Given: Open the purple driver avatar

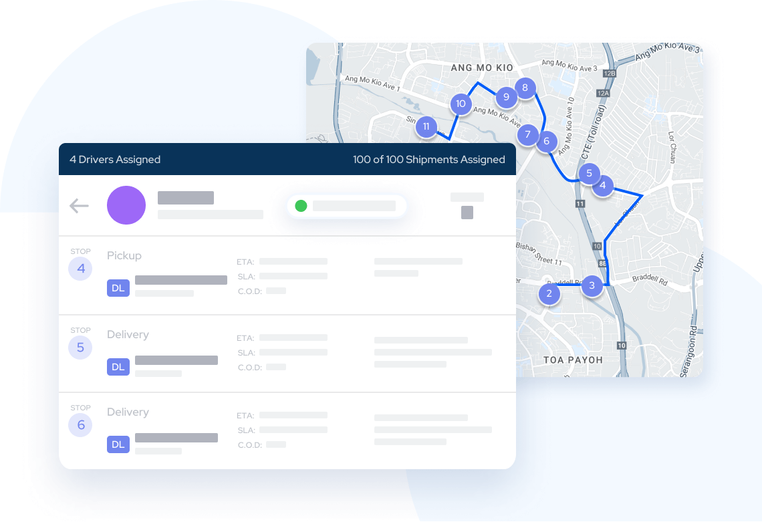Looking at the screenshot, I should tap(126, 205).
